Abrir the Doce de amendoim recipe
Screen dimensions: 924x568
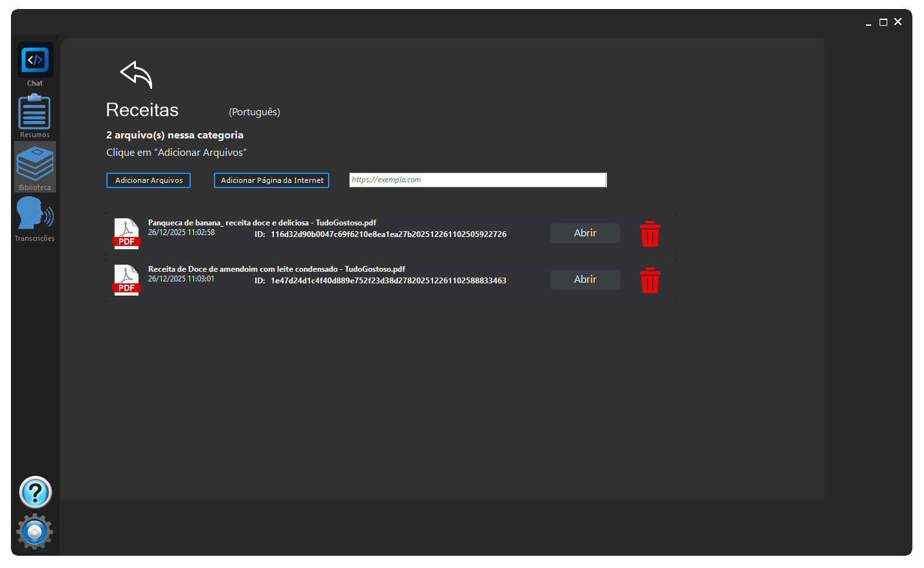(x=584, y=279)
